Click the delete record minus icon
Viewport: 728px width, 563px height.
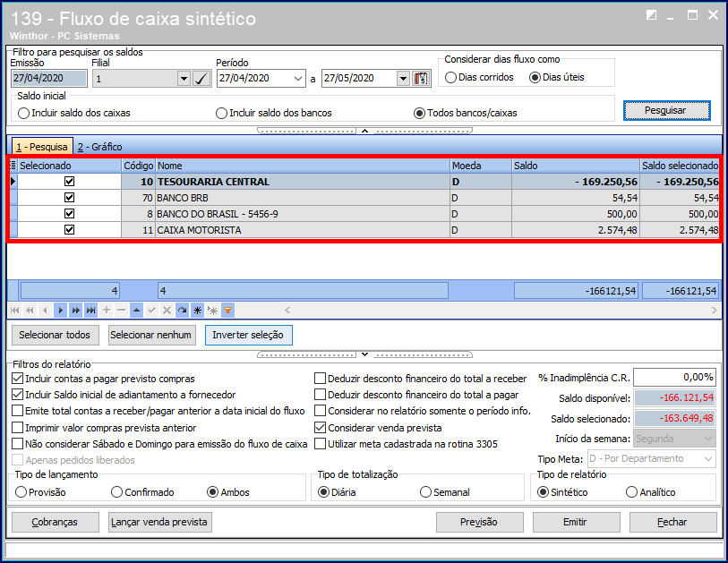pos(121,310)
